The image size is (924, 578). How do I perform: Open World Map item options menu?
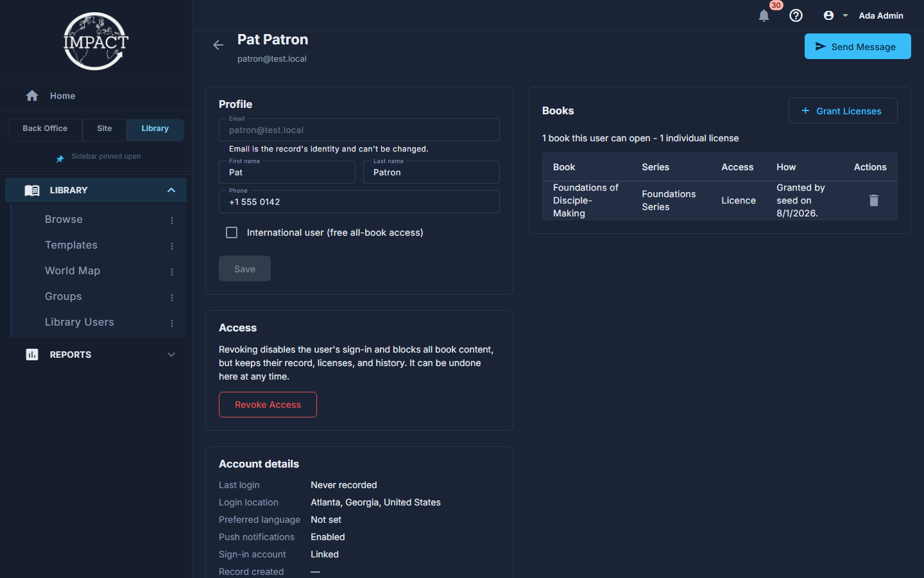pyautogui.click(x=172, y=272)
